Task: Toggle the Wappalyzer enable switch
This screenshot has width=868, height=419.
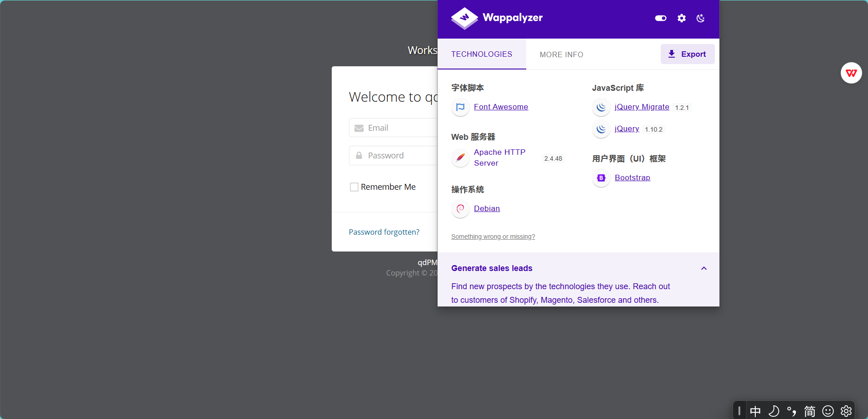Action: click(661, 18)
